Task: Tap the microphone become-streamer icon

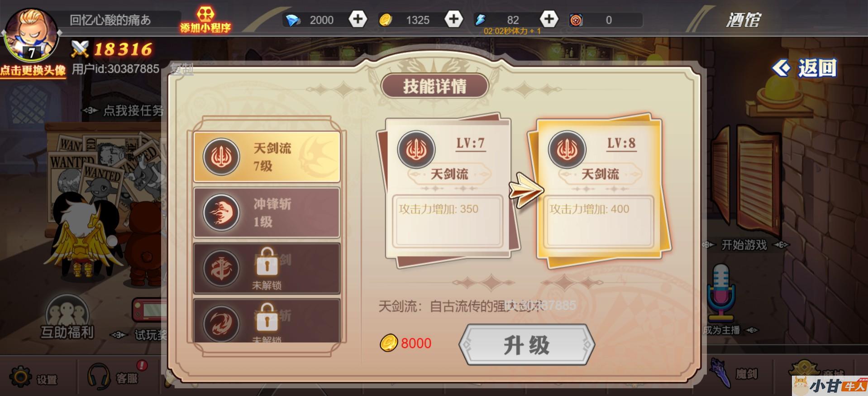Action: [720, 293]
